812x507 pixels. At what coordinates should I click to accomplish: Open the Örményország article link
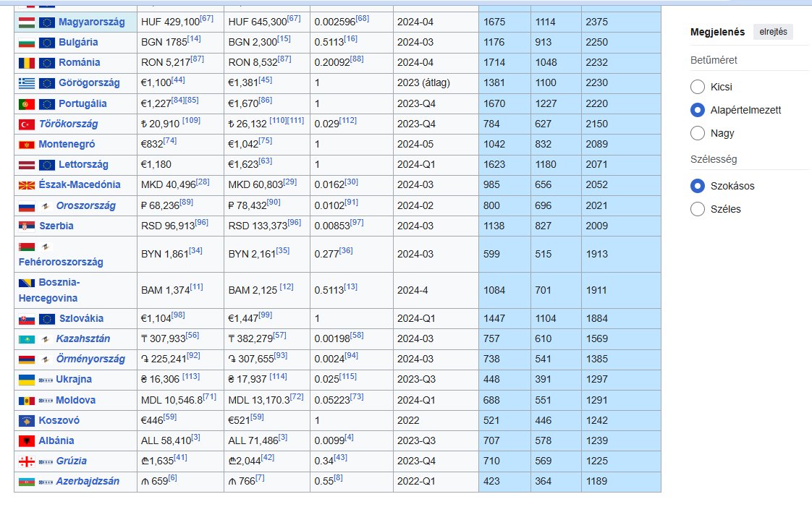click(x=90, y=359)
